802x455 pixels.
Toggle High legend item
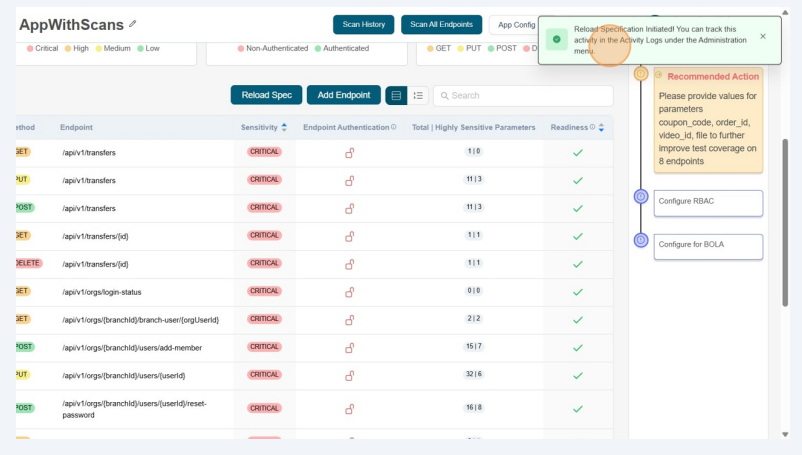click(x=77, y=48)
